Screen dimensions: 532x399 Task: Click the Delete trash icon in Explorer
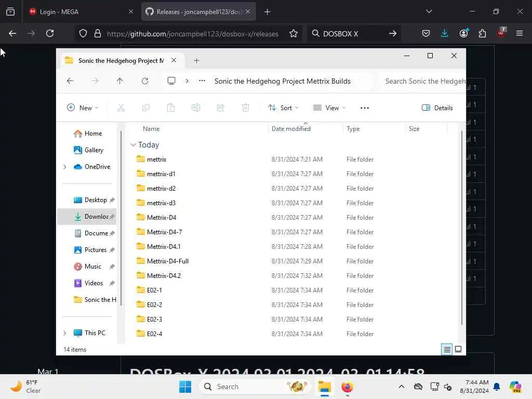tap(245, 108)
